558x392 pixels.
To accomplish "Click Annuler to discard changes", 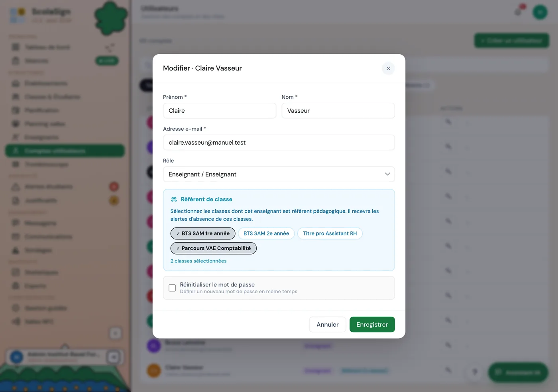I will point(328,324).
